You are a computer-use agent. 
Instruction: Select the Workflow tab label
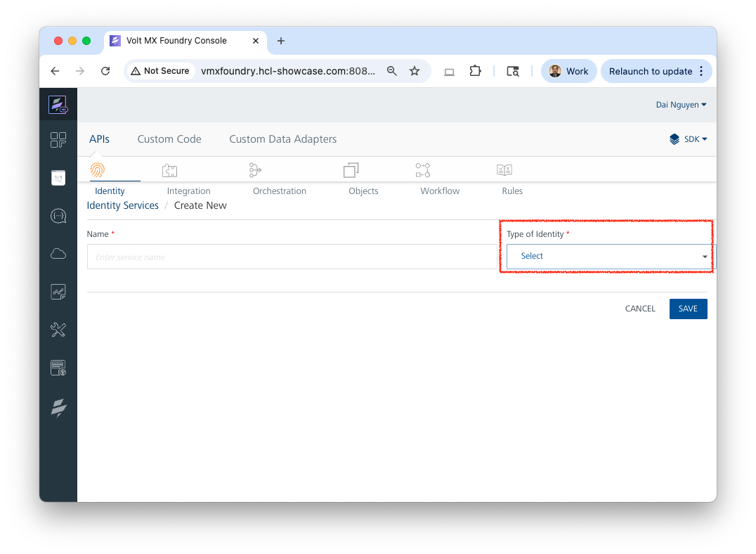pyautogui.click(x=441, y=191)
